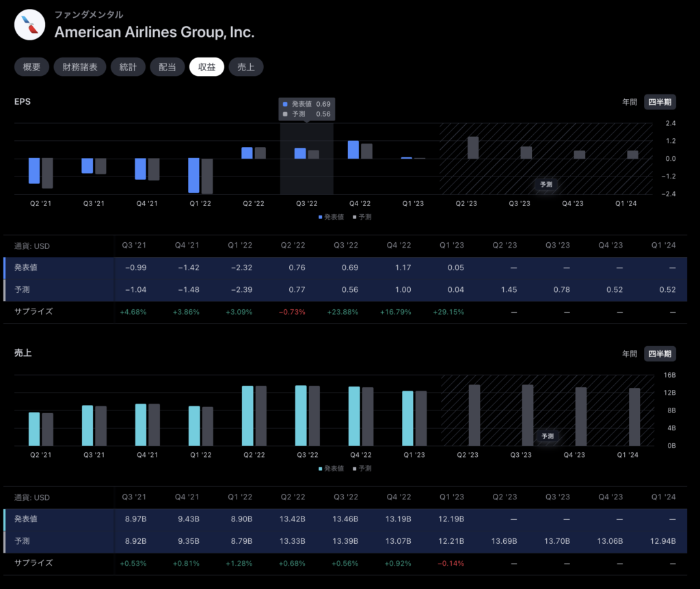Toggle 予測 legend under 売上 chart
Viewport: 700px width, 589px height.
pos(362,469)
